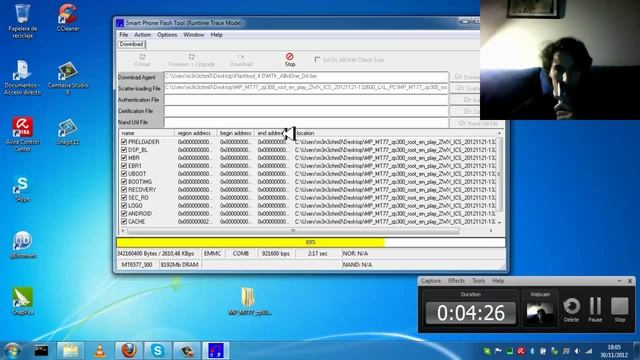Click the Stop icon in Flash Tool toolbar
Image resolution: width=640 pixels, height=360 pixels.
point(290,60)
